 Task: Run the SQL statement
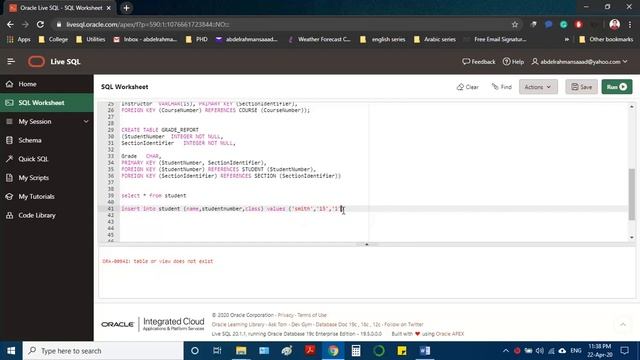point(617,87)
